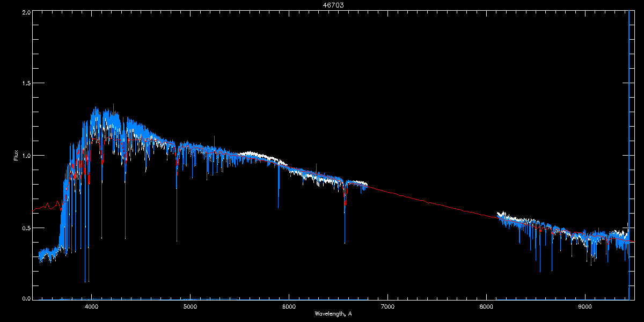The width and height of the screenshot is (644, 322).
Task: Click the blue vertical line at the right plot edge
Action: click(x=629, y=156)
